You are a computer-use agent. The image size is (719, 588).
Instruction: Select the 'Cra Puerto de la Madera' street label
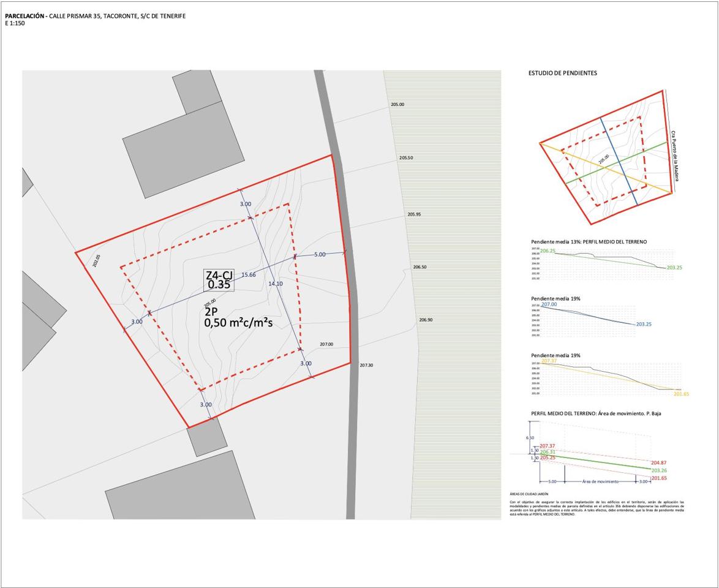coord(674,156)
